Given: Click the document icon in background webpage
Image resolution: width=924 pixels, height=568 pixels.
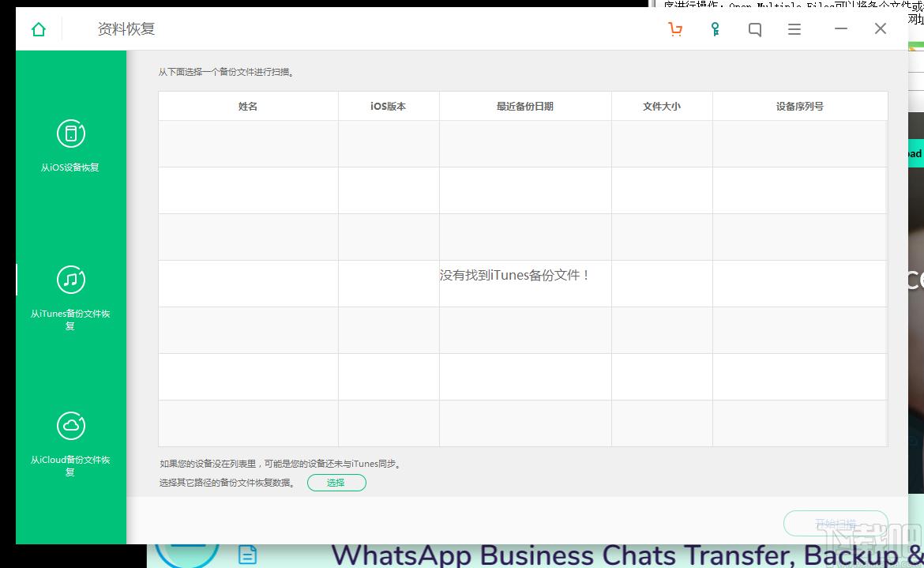Looking at the screenshot, I should point(247,555).
